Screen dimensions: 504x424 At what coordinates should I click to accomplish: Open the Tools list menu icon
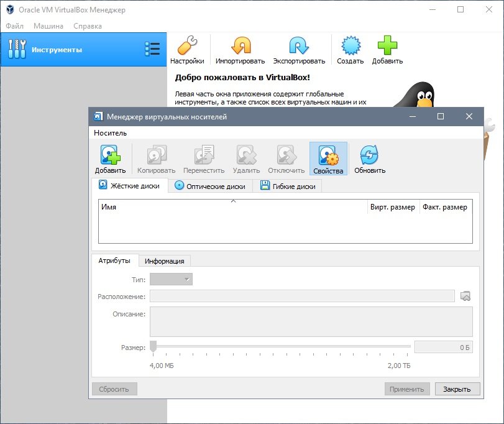point(152,50)
